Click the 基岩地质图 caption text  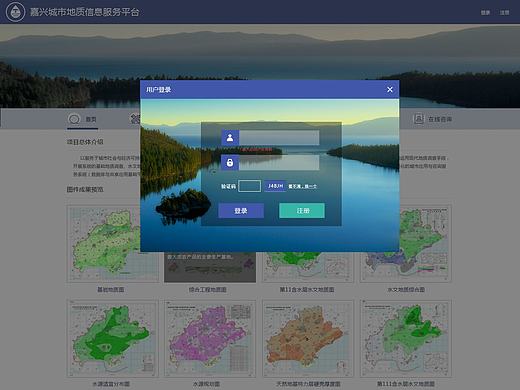pyautogui.click(x=111, y=290)
